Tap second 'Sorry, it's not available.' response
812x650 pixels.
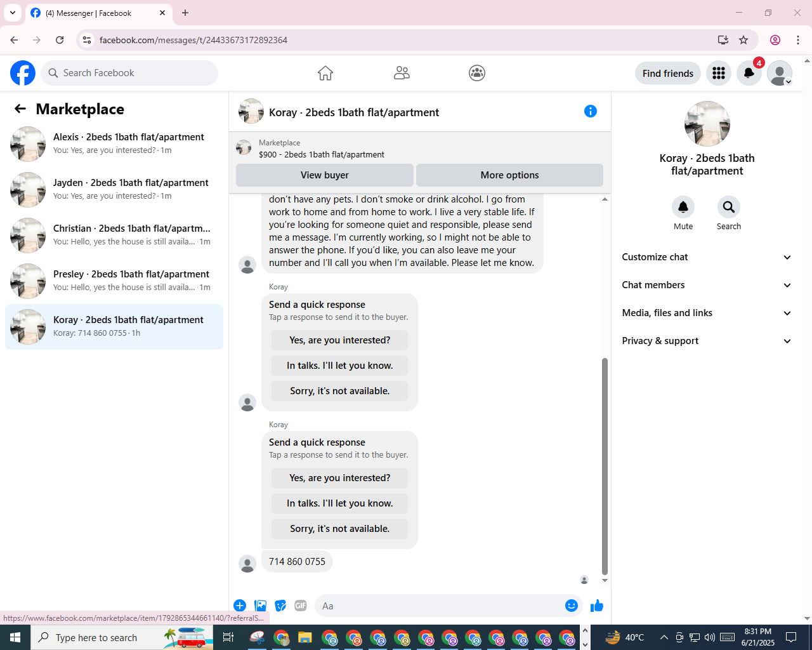[339, 529]
